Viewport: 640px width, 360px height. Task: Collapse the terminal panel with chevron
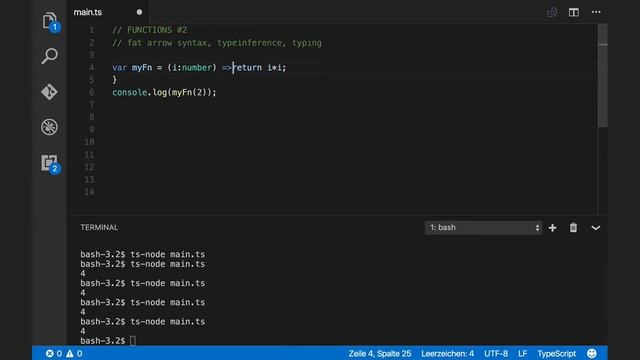point(596,228)
